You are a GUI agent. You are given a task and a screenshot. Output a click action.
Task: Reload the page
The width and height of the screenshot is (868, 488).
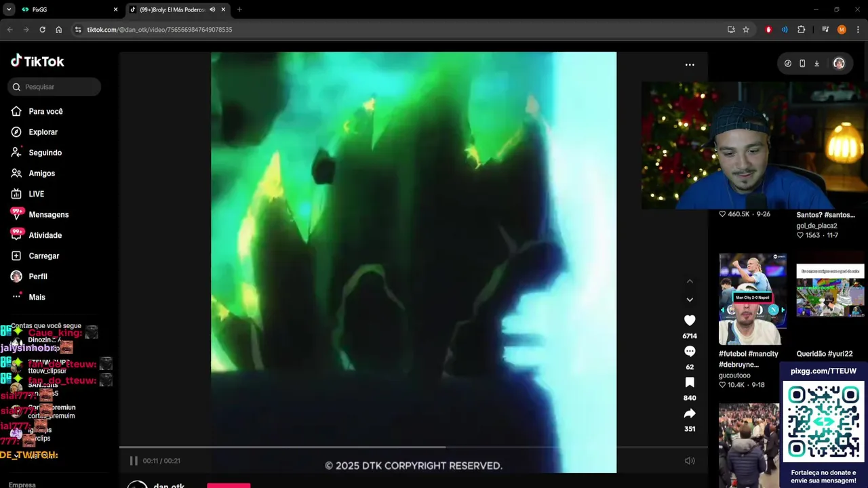(x=42, y=30)
